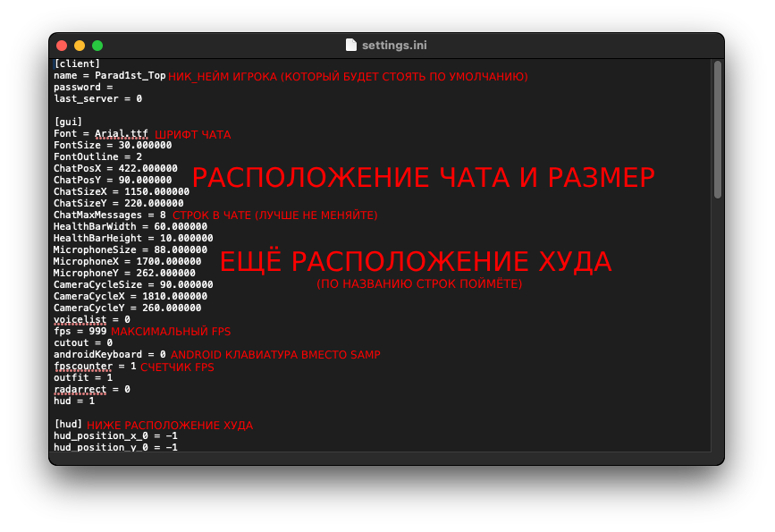Click the 'FontOutline = 2' line

click(x=97, y=156)
